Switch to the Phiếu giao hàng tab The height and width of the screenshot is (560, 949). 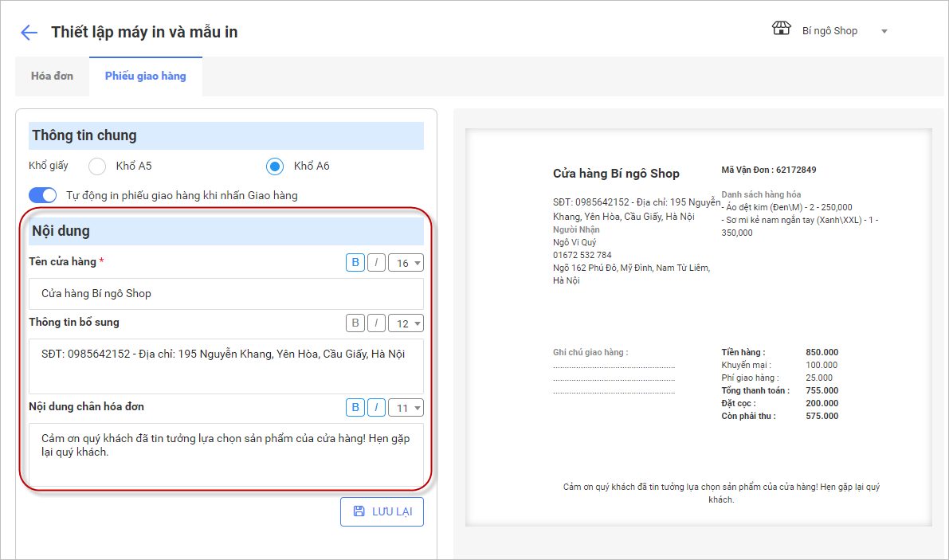point(145,76)
